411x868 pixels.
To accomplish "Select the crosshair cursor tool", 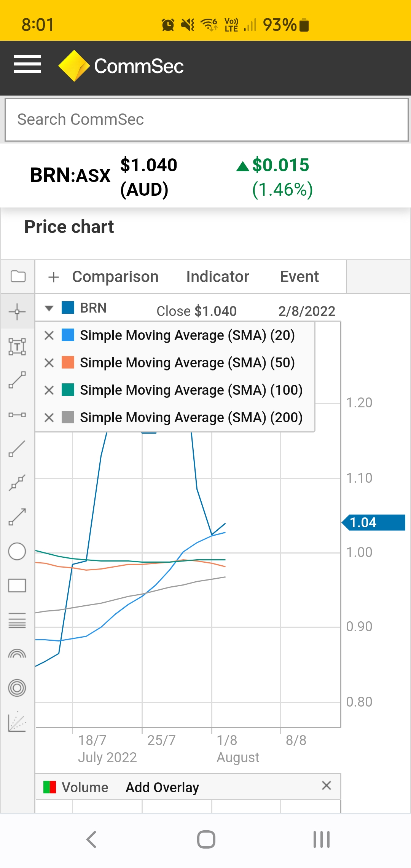I will tap(17, 312).
